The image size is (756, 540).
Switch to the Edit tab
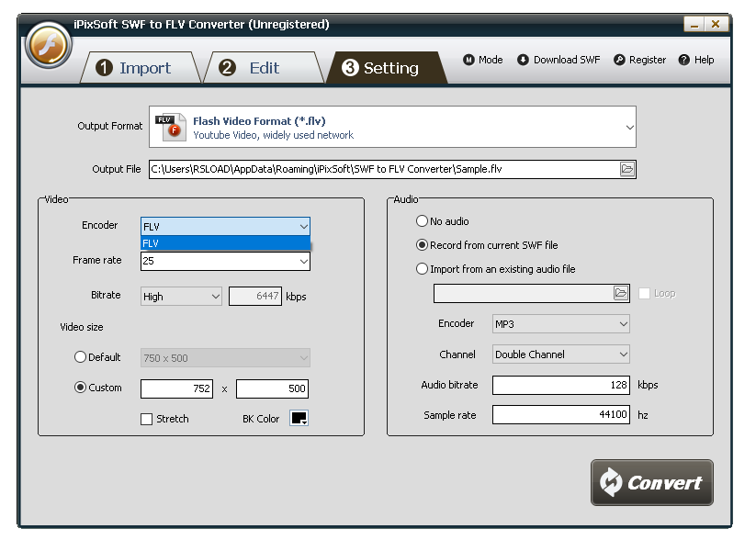264,68
